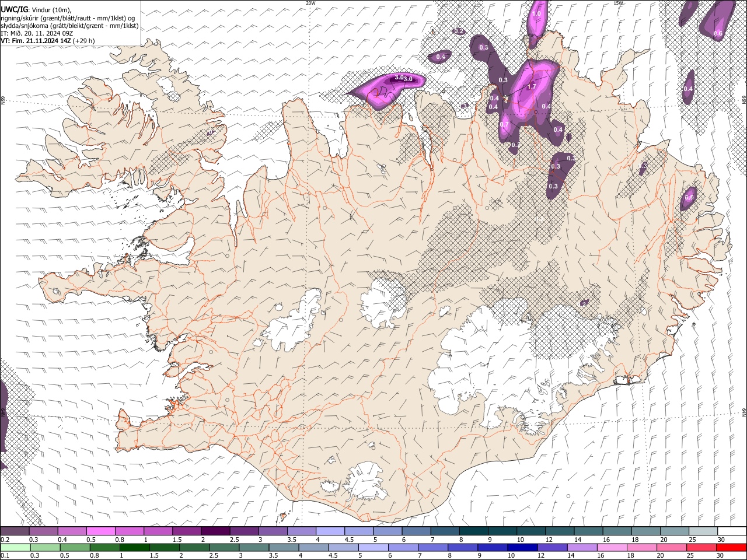Click the 'rigning/skúrir' description line
The image size is (747, 560).
pos(68,17)
